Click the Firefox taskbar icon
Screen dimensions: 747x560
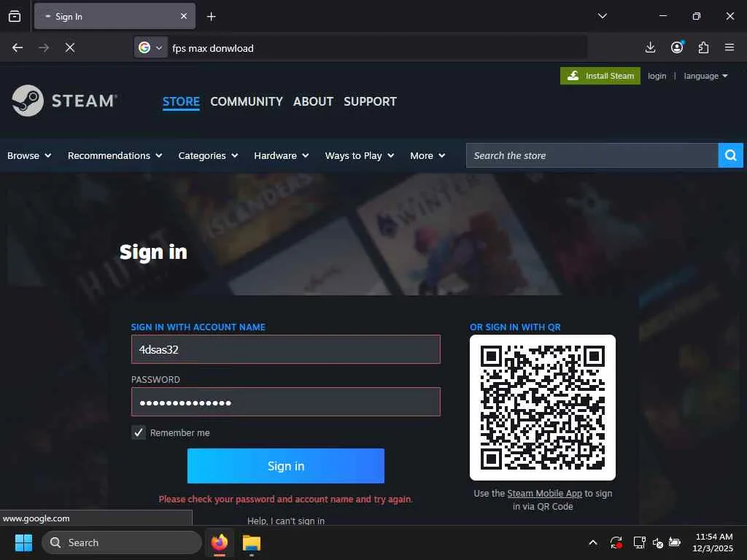coord(220,542)
